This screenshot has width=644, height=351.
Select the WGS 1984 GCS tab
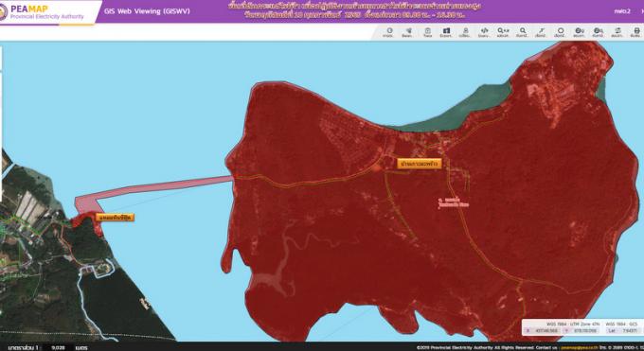621,324
